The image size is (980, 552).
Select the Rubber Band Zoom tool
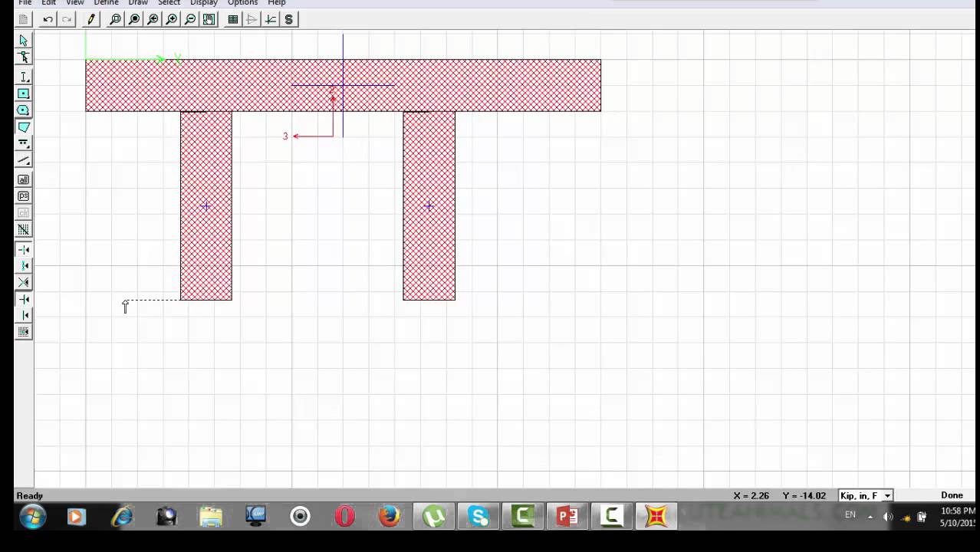click(x=115, y=19)
